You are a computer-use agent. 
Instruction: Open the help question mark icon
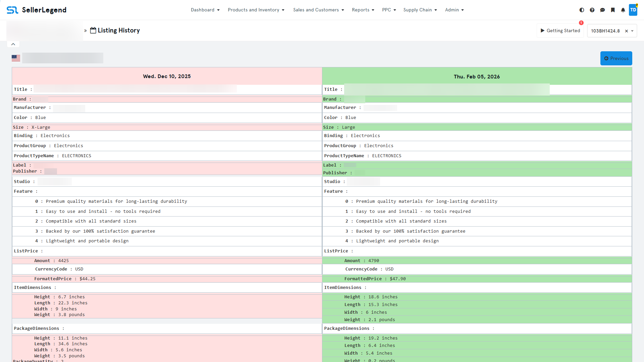pos(592,10)
